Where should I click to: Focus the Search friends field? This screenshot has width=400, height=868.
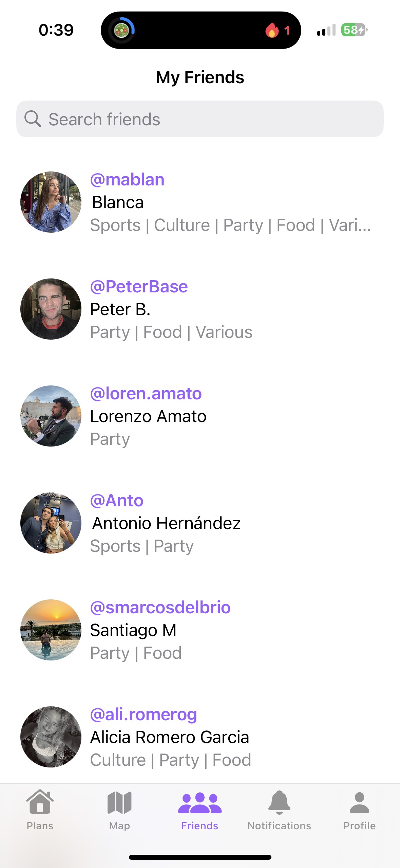[210, 119]
